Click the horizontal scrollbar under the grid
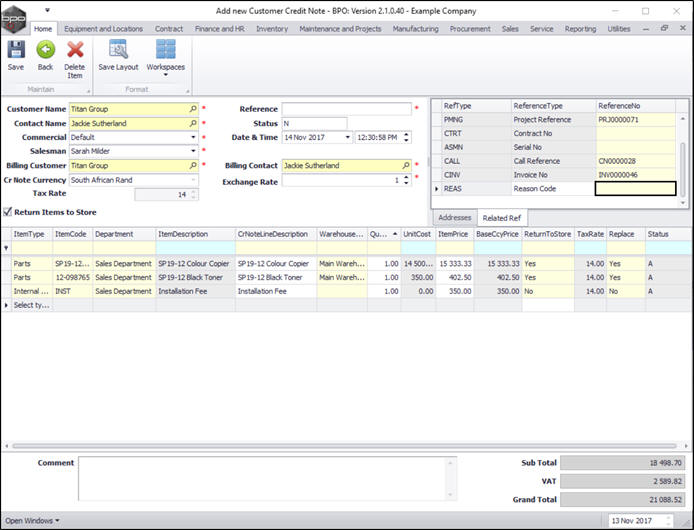The height and width of the screenshot is (530, 694). (344, 445)
